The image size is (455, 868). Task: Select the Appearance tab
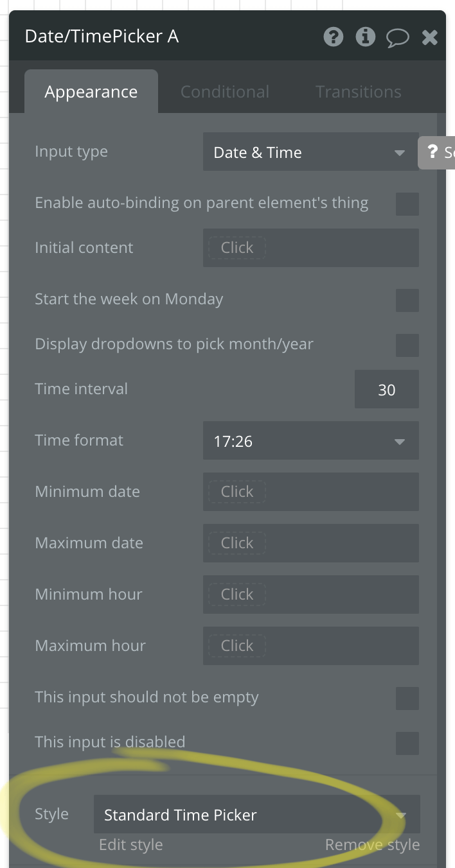tap(91, 92)
